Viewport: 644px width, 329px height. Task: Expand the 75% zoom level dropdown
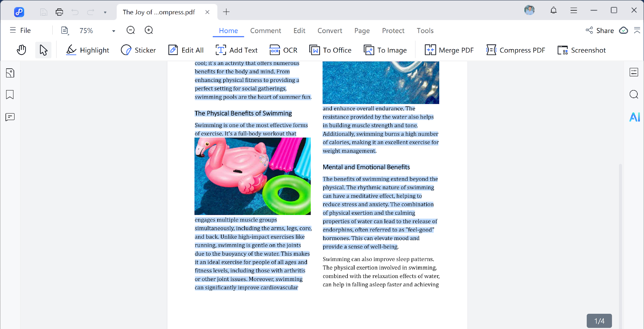(114, 31)
